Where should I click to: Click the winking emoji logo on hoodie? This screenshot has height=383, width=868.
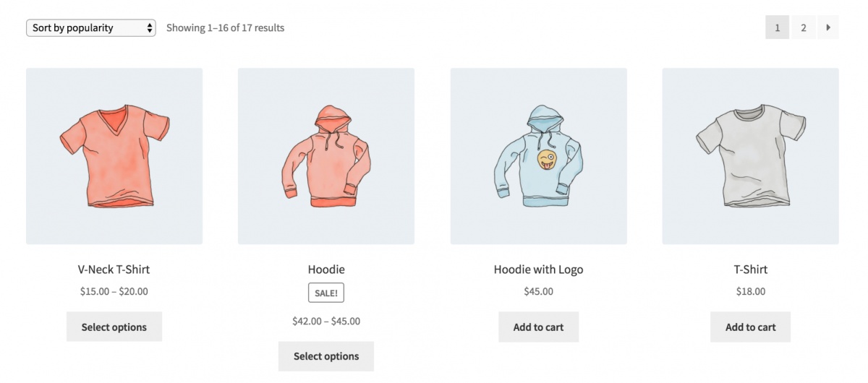pyautogui.click(x=548, y=160)
